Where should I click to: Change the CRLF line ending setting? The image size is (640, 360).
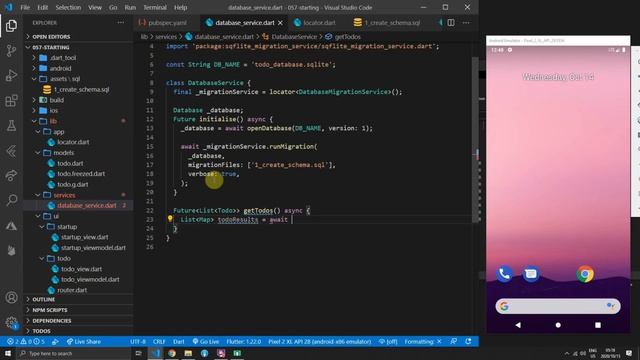[159, 342]
